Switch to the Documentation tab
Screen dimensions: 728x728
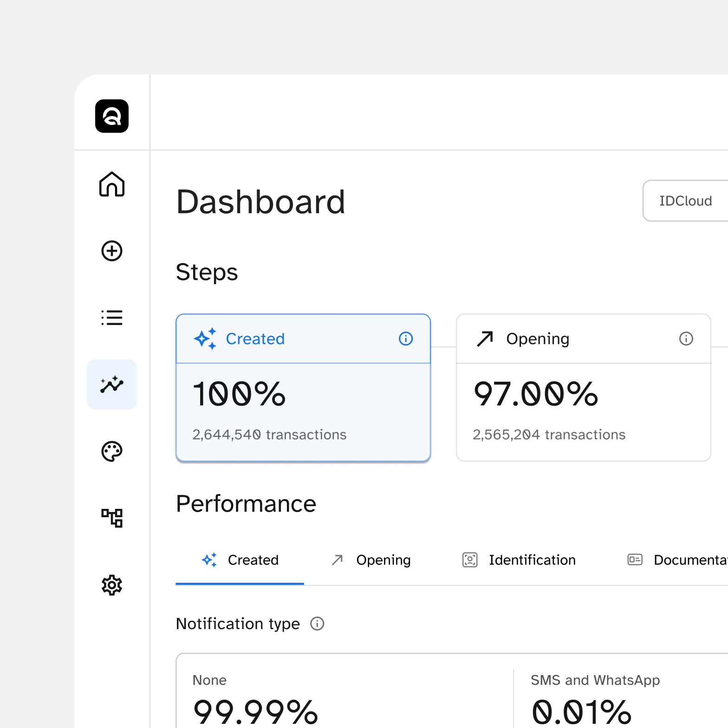(677, 560)
